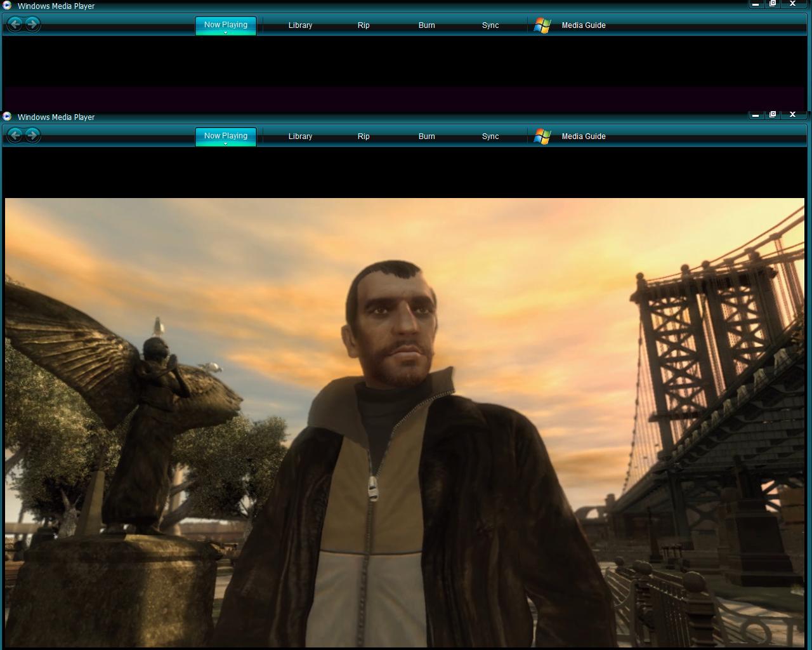Minimize the upper Media Player window

pos(756,4)
